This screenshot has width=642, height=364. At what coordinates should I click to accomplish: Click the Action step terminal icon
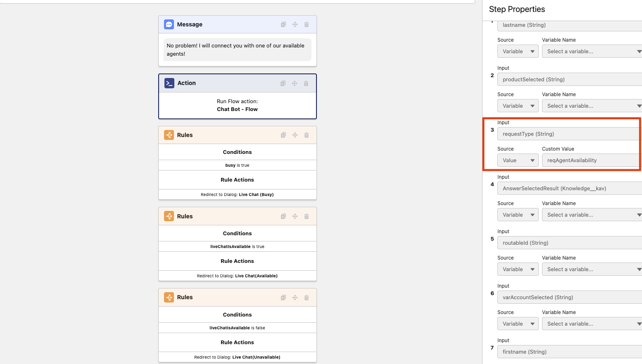(169, 83)
